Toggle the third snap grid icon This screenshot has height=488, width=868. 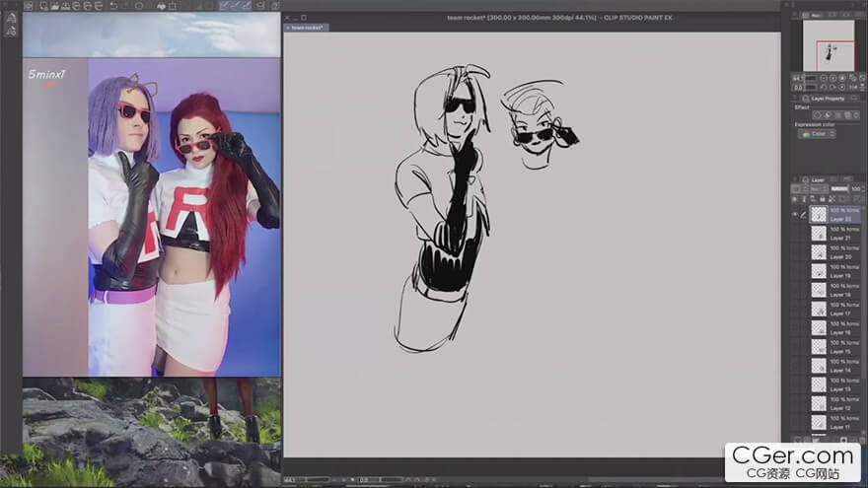pos(247,6)
